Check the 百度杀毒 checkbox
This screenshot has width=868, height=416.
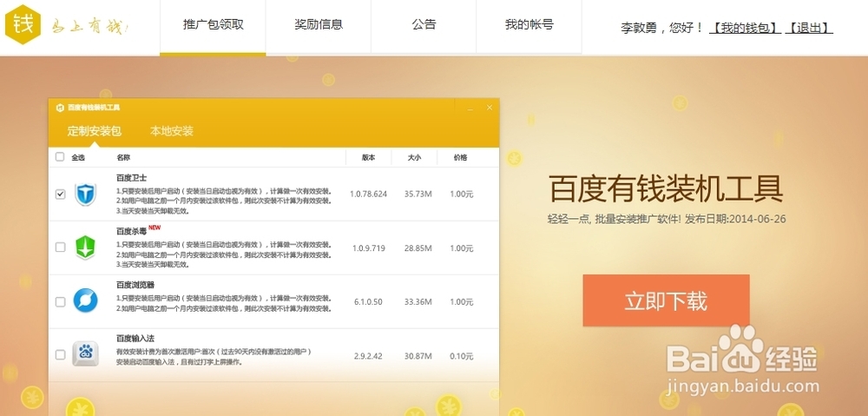[61, 248]
